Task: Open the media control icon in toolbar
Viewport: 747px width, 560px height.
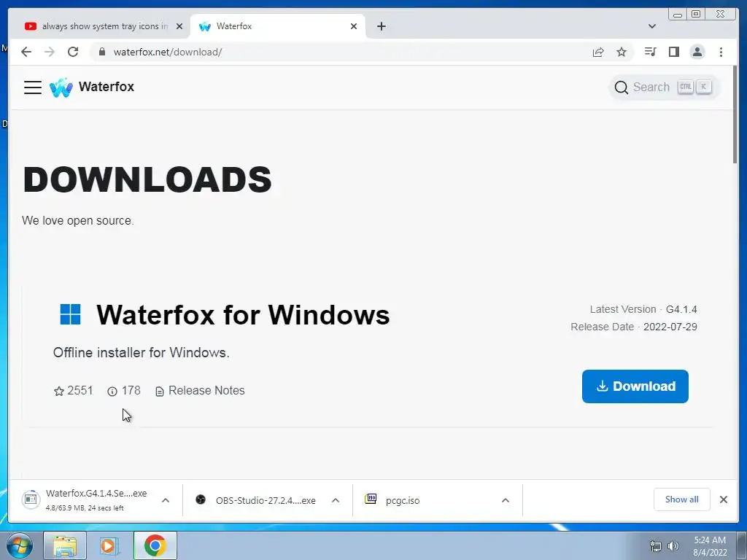Action: (650, 52)
